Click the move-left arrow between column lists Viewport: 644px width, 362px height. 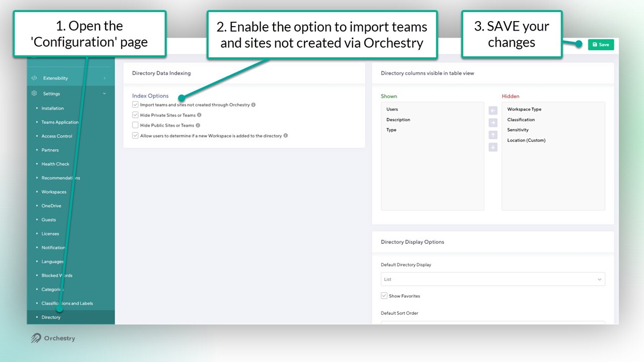[493, 111]
